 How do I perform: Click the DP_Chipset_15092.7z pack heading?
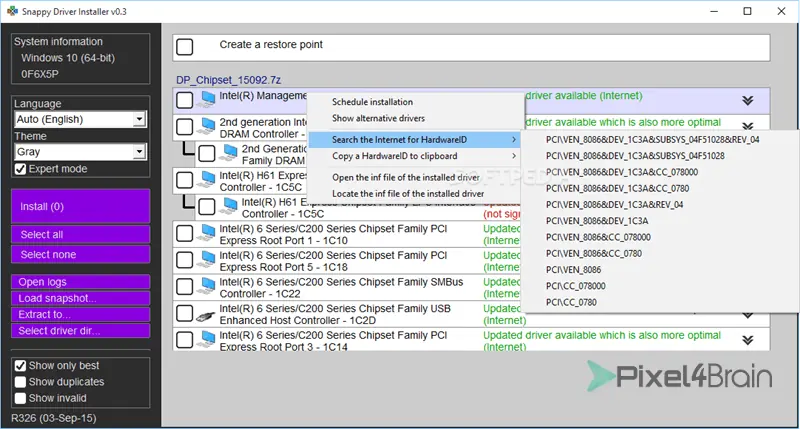228,80
